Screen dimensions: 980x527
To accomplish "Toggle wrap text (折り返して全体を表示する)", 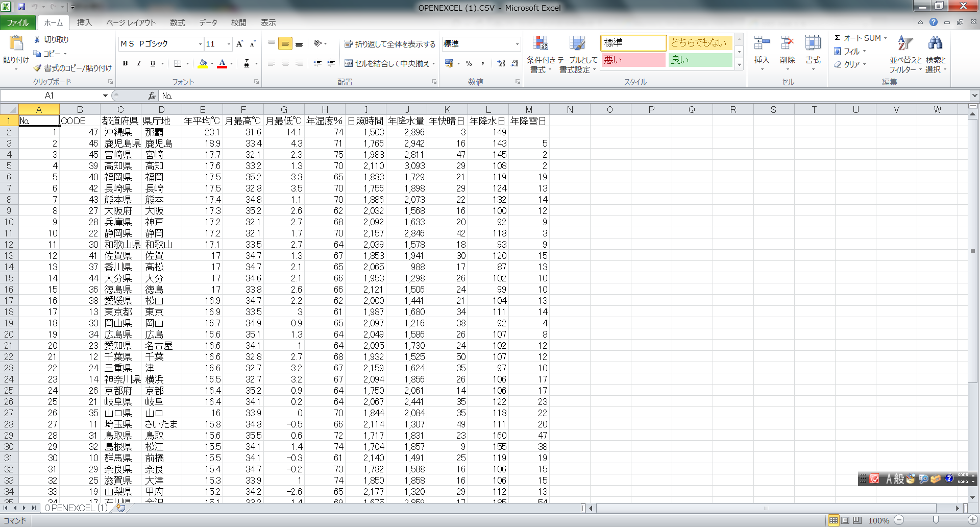I will pos(390,44).
